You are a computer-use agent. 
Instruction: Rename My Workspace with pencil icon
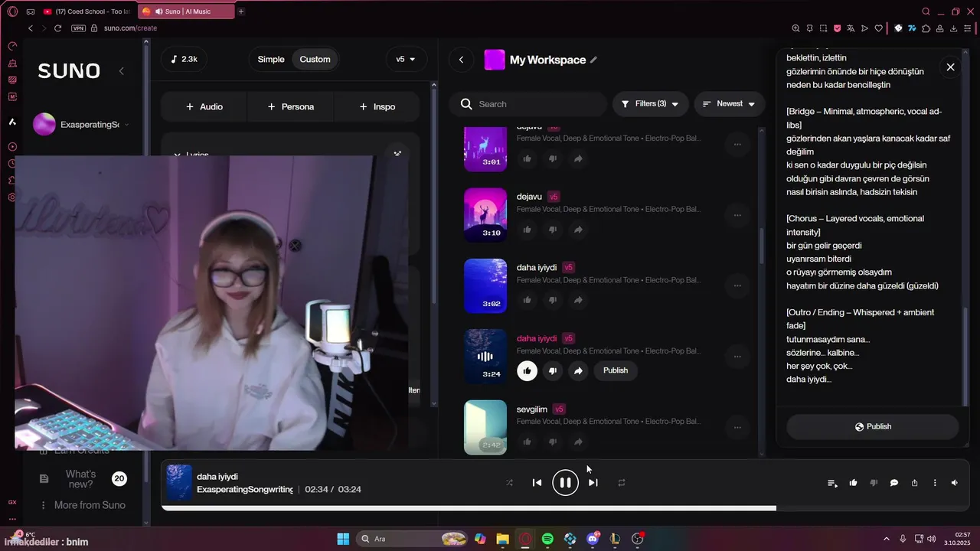click(593, 60)
